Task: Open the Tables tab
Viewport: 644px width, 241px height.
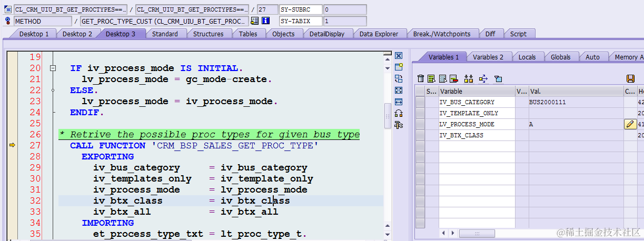Action: click(x=248, y=34)
